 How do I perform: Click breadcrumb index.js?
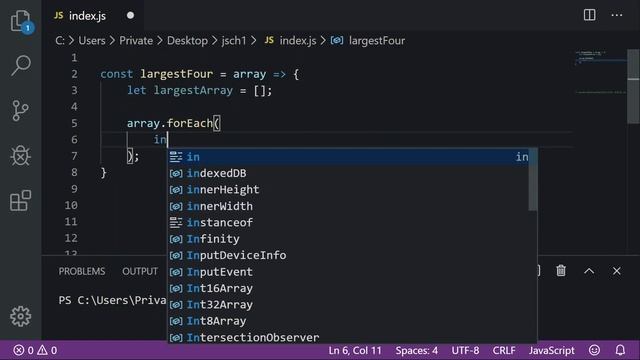coord(291,40)
